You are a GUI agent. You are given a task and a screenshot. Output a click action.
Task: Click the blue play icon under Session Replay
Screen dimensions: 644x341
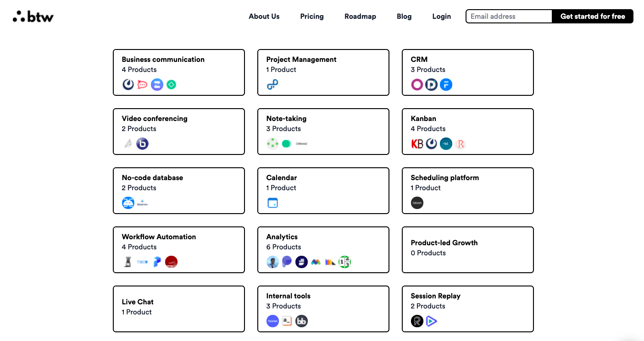(432, 321)
